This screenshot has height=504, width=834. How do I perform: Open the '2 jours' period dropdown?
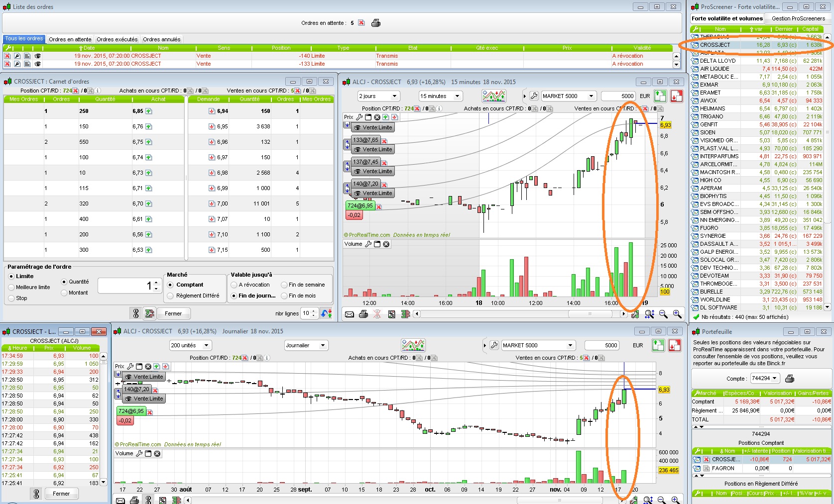click(378, 96)
